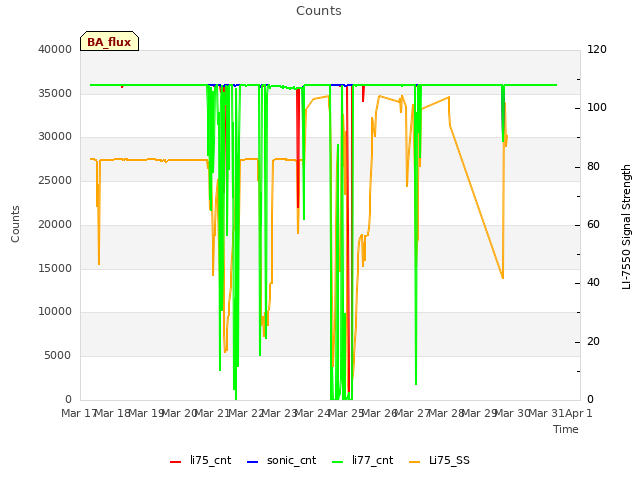
Task: Click the chart title Counts
Action: (319, 11)
